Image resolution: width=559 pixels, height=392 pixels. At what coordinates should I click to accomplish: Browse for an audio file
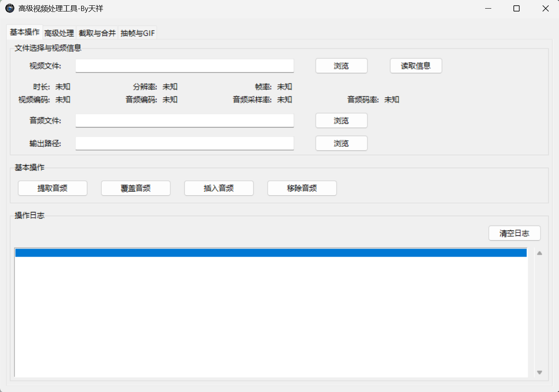click(x=341, y=120)
